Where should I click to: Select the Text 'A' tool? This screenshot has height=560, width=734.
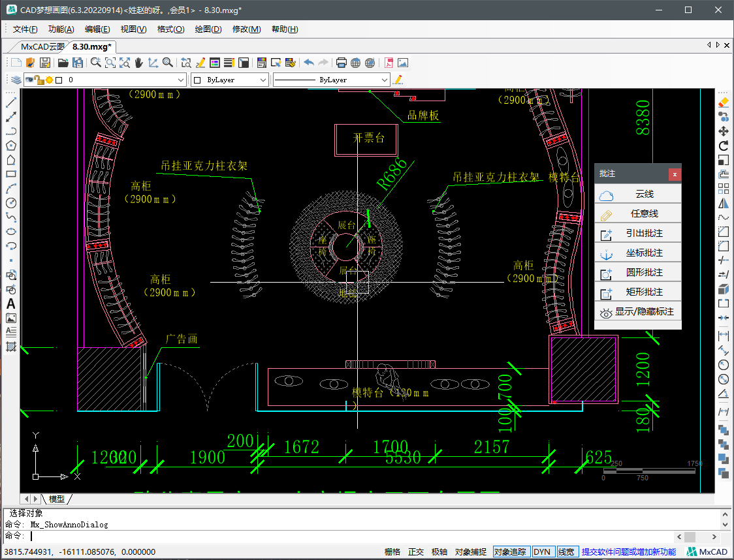(10, 303)
